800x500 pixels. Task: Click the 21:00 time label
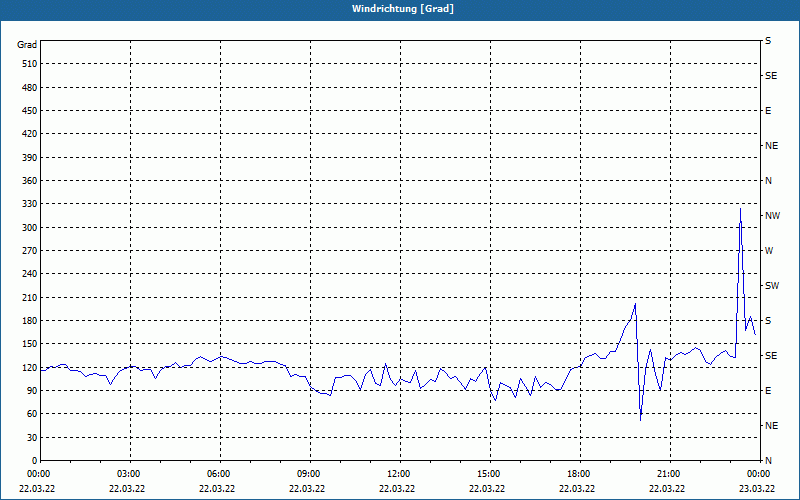pyautogui.click(x=668, y=474)
